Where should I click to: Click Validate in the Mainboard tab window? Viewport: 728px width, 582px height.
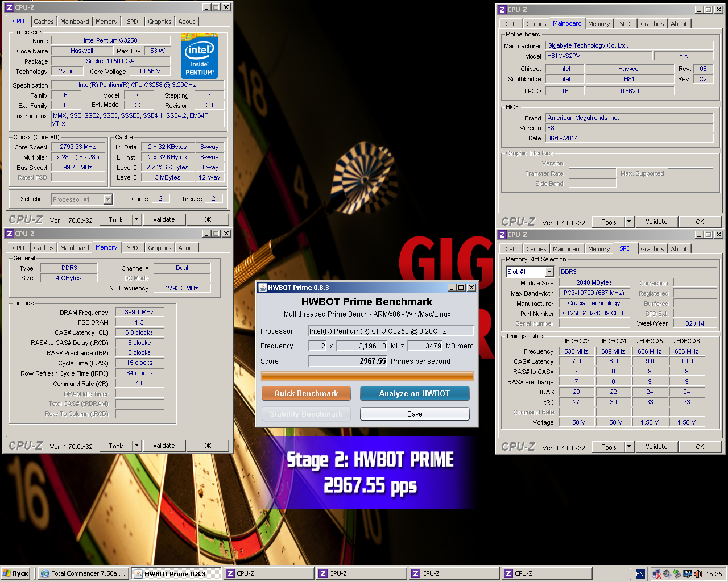[x=656, y=222]
